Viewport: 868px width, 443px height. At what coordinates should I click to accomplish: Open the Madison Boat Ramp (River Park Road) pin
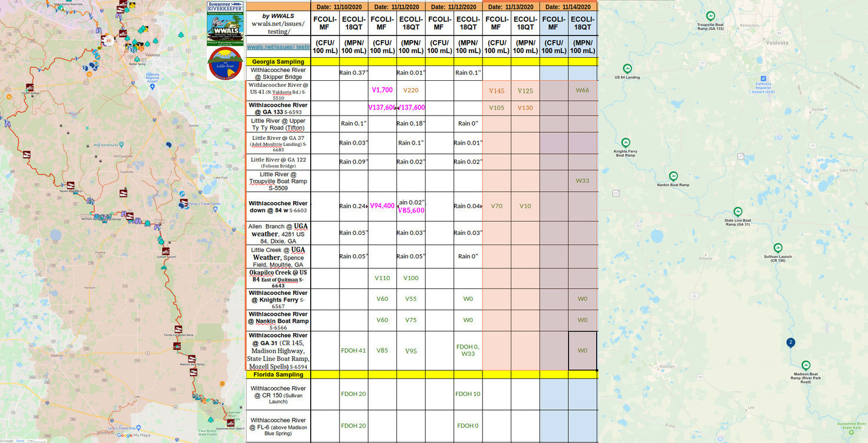805,365
